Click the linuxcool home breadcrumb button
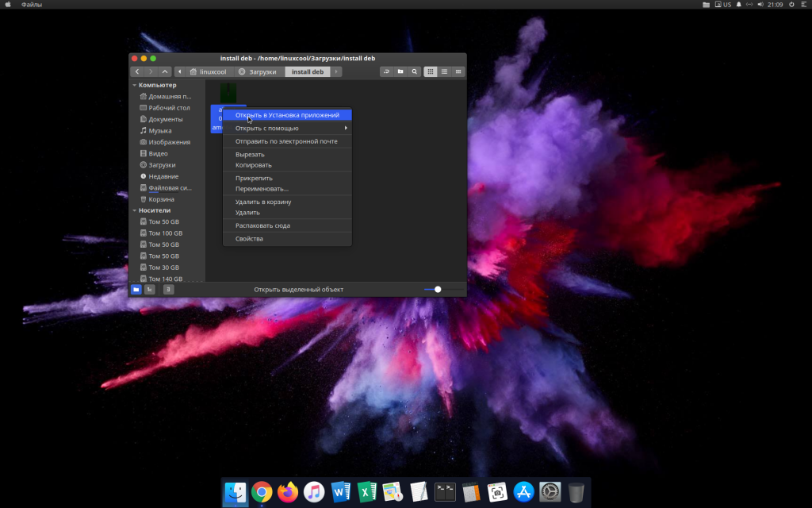This screenshot has width=812, height=508. click(208, 71)
